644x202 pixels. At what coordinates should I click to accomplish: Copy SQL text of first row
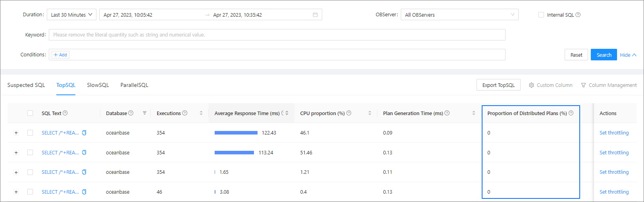(x=84, y=133)
